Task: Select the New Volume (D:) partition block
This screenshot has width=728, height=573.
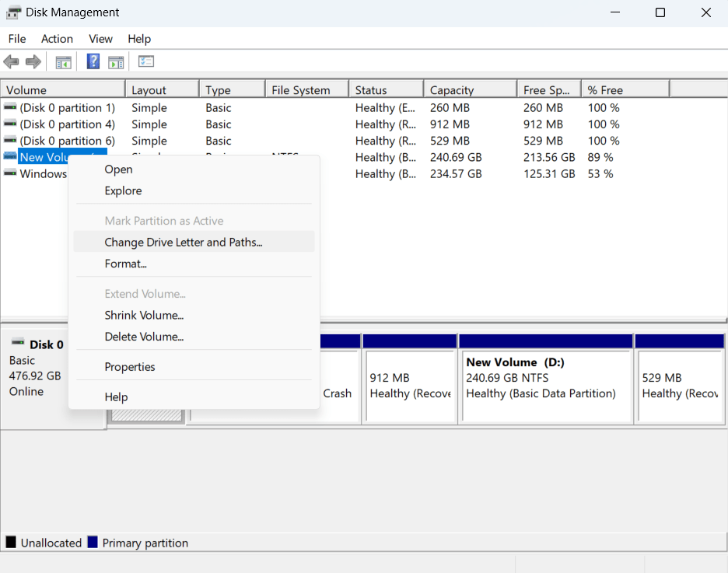Action: tap(545, 385)
